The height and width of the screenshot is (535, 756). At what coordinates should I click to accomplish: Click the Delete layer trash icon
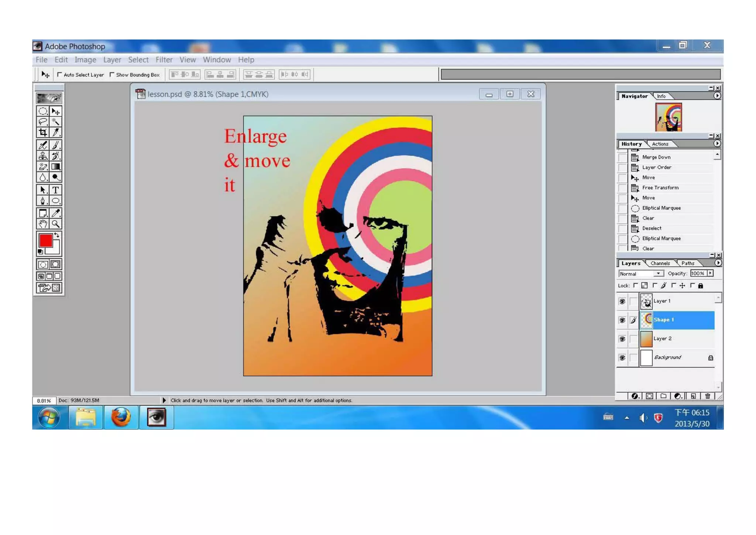[x=707, y=396]
